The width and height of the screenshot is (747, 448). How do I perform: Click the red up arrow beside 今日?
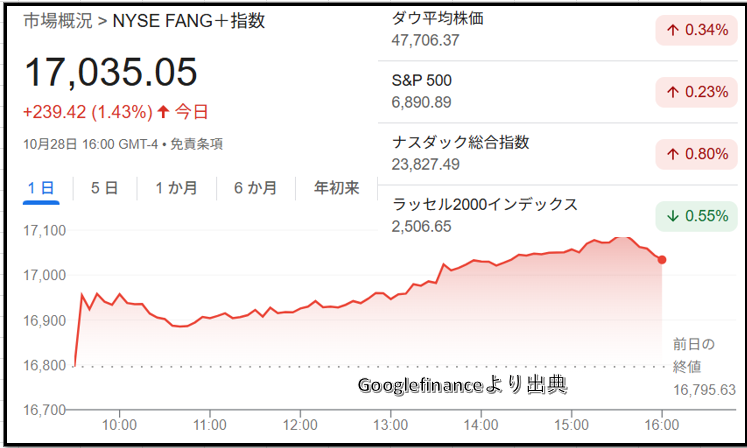[164, 112]
